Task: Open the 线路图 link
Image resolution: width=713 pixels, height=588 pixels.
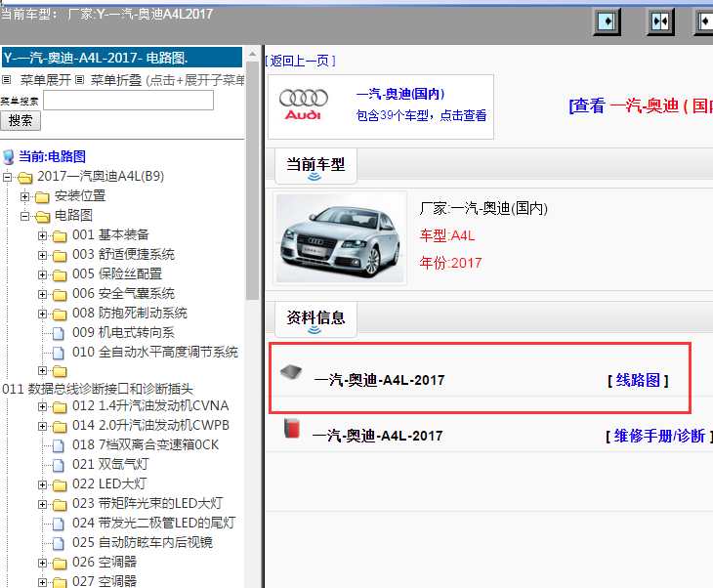Action: coord(638,380)
